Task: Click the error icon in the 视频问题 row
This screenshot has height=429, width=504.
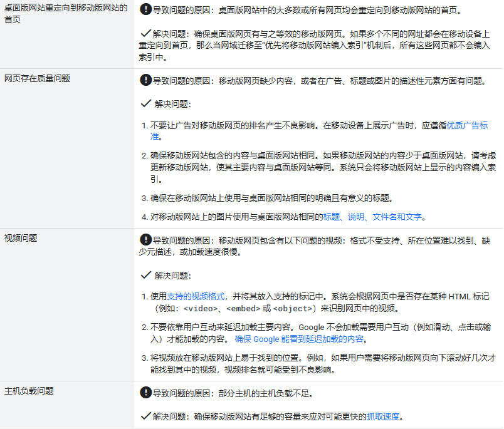Action: [x=146, y=239]
